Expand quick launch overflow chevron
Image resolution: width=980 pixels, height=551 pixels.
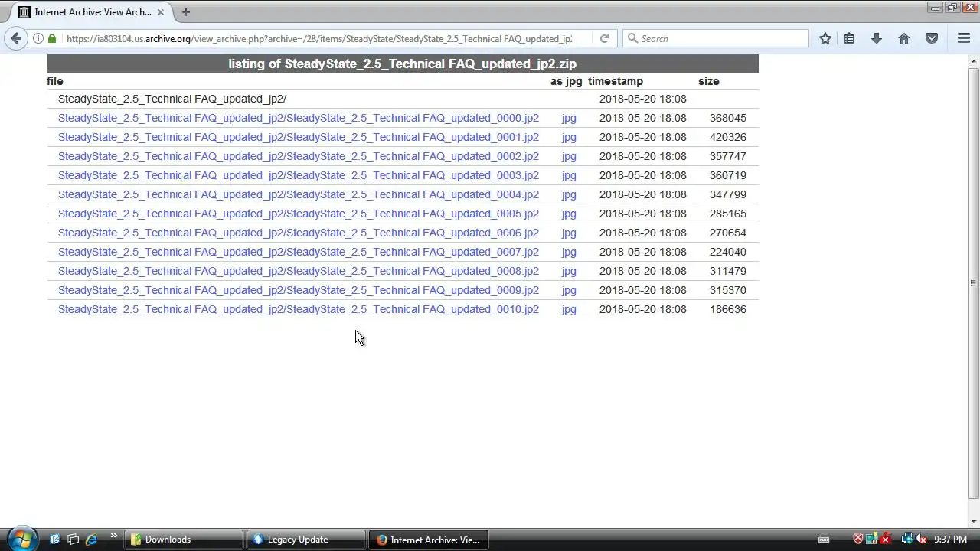click(113, 536)
